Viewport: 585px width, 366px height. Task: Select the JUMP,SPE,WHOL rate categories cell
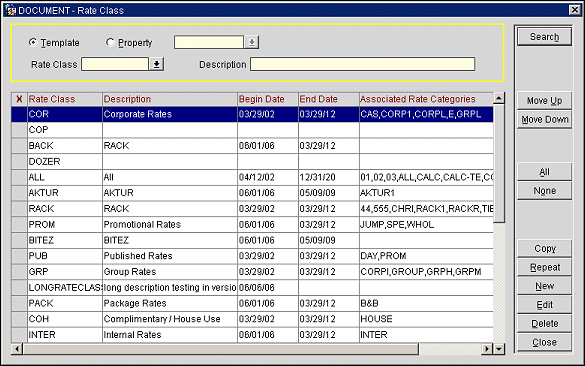426,224
